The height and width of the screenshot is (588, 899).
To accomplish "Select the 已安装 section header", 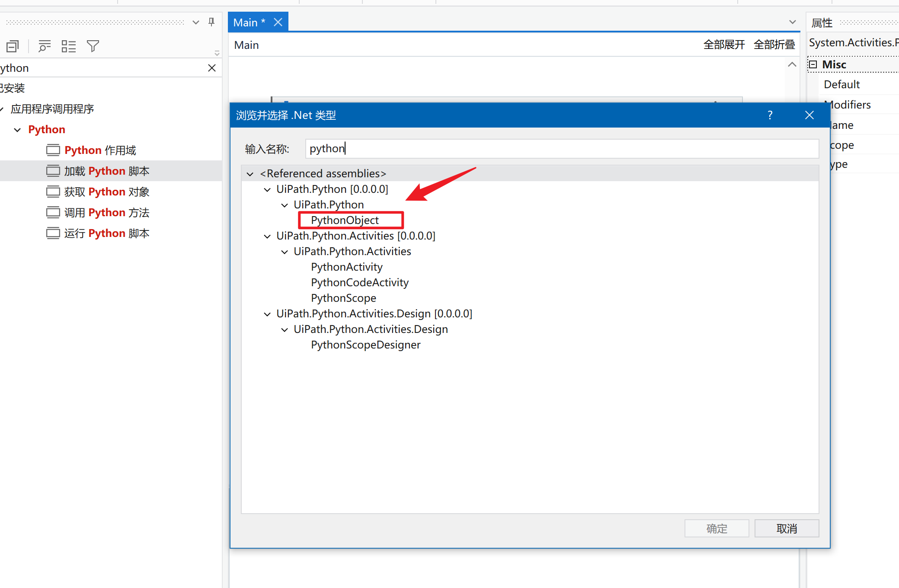I will 12,88.
